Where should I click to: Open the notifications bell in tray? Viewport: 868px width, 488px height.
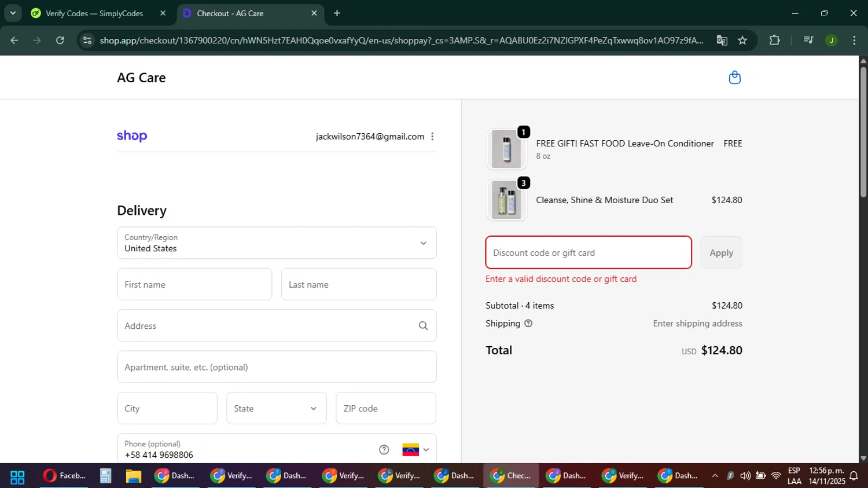click(854, 476)
